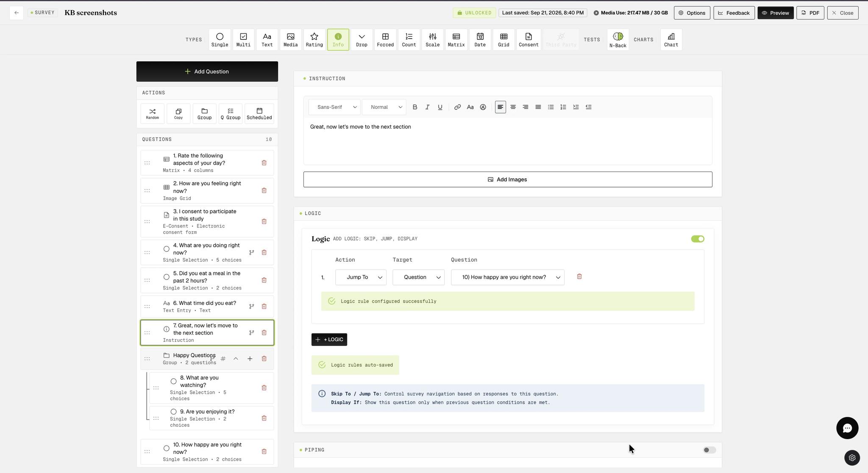The height and width of the screenshot is (473, 868).
Task: Open the text color picker in editor
Action: [483, 107]
